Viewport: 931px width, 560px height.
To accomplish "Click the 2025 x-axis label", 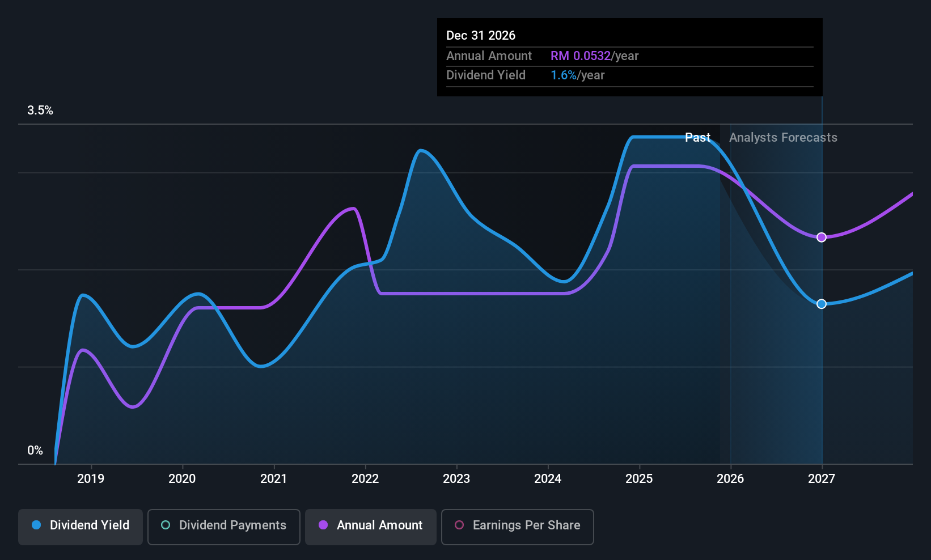I will [x=639, y=479].
